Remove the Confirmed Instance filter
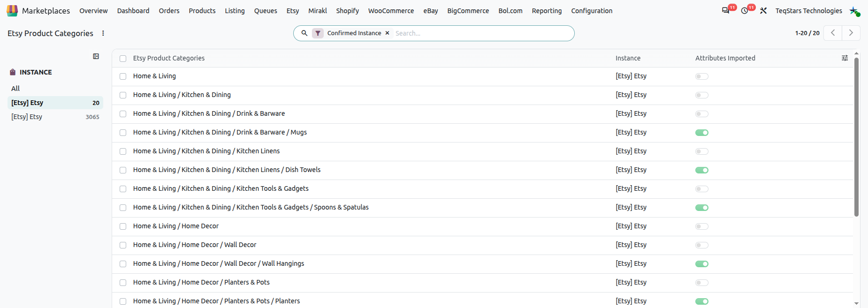The height and width of the screenshot is (308, 868). coord(388,33)
